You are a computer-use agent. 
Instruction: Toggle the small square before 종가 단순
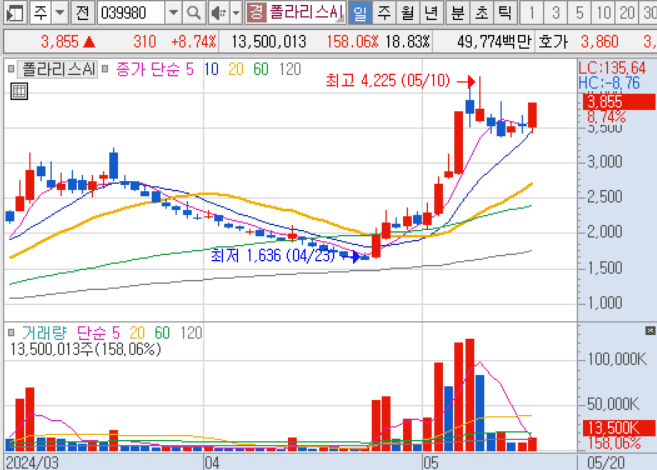[105, 69]
